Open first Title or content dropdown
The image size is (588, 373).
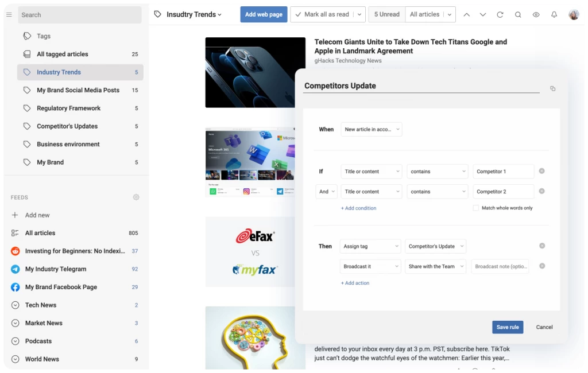(372, 172)
